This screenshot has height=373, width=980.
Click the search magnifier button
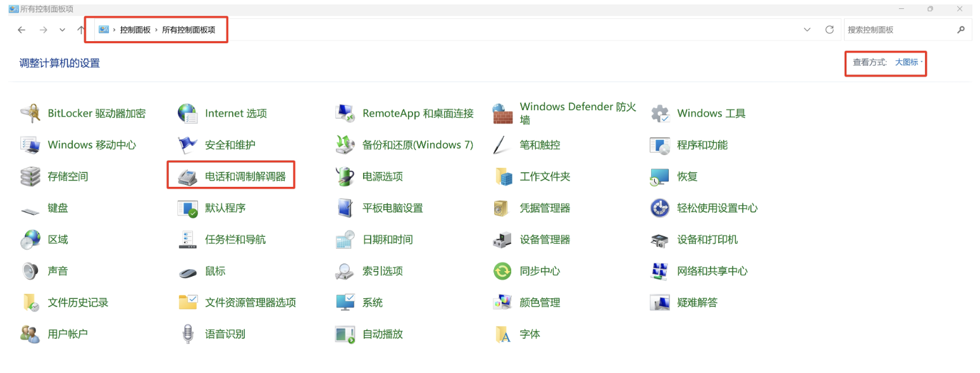[x=961, y=30]
